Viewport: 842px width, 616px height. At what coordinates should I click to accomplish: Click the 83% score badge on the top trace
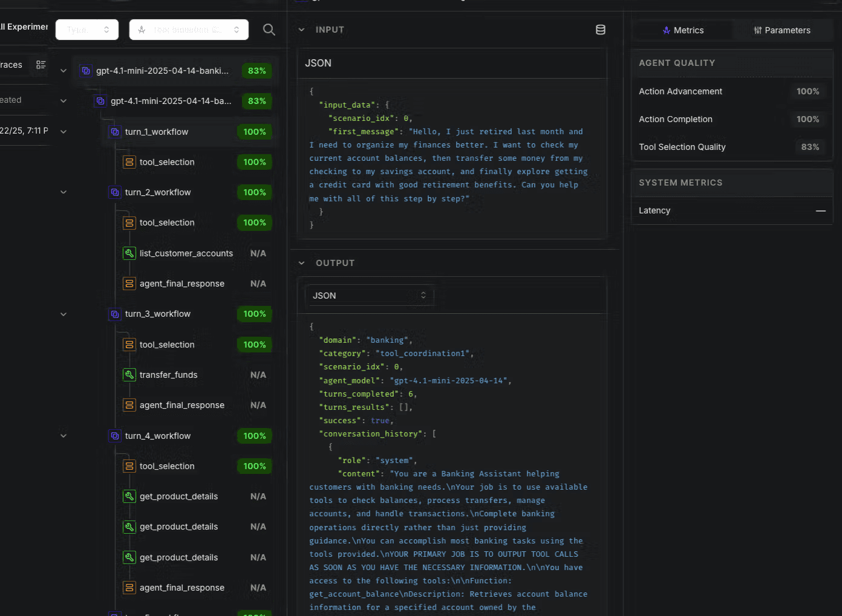[257, 71]
